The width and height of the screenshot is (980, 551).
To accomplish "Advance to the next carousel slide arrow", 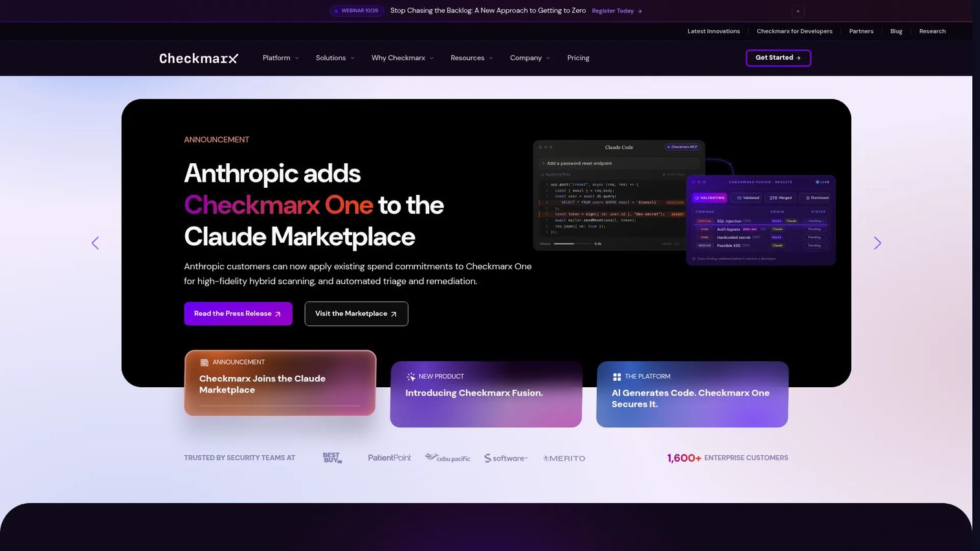I will coord(877,243).
